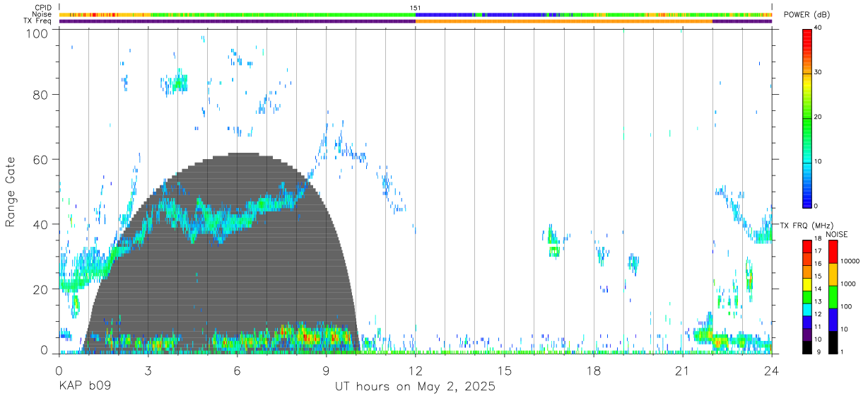Click the time axis label '21'
This screenshot has height=401, width=868.
click(x=683, y=371)
